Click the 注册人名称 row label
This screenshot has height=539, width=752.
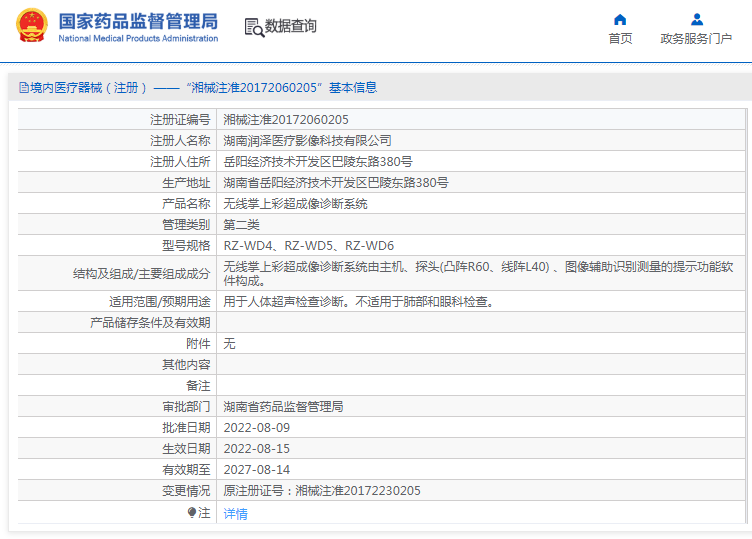[180, 141]
